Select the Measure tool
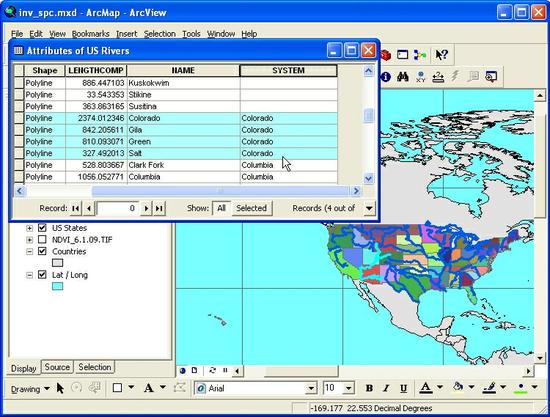 pyautogui.click(x=438, y=76)
